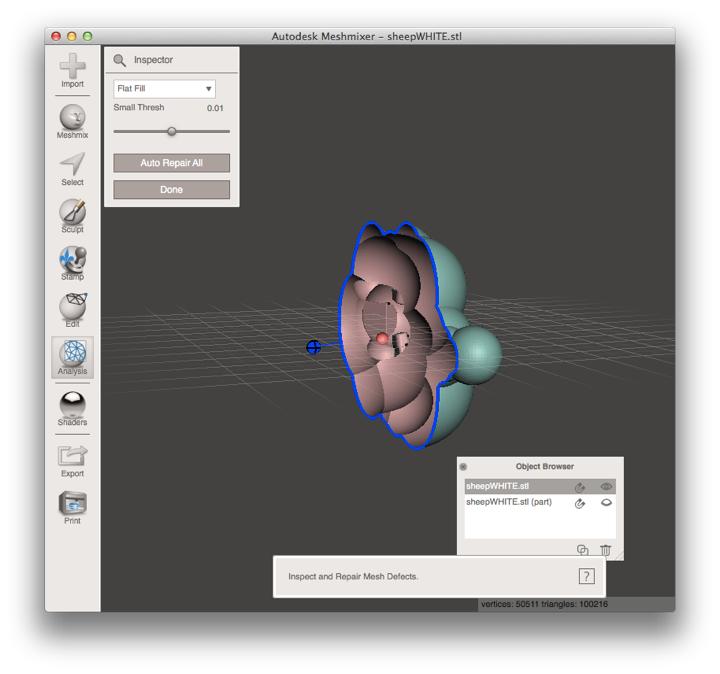Toggle visibility of sheepWHITE.stl (part)
Image resolution: width=720 pixels, height=674 pixels.
(605, 503)
